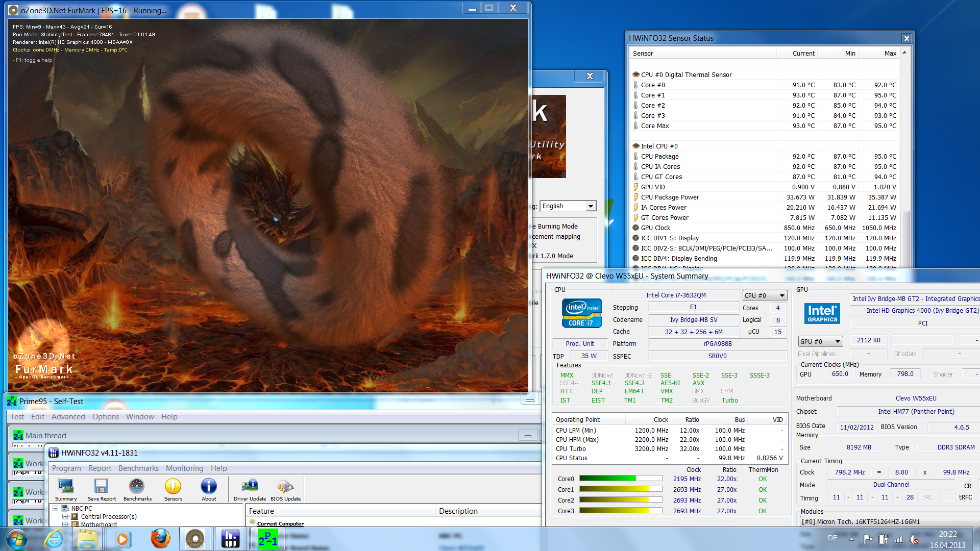Collapse the NBC-PC tree node

[x=56, y=509]
